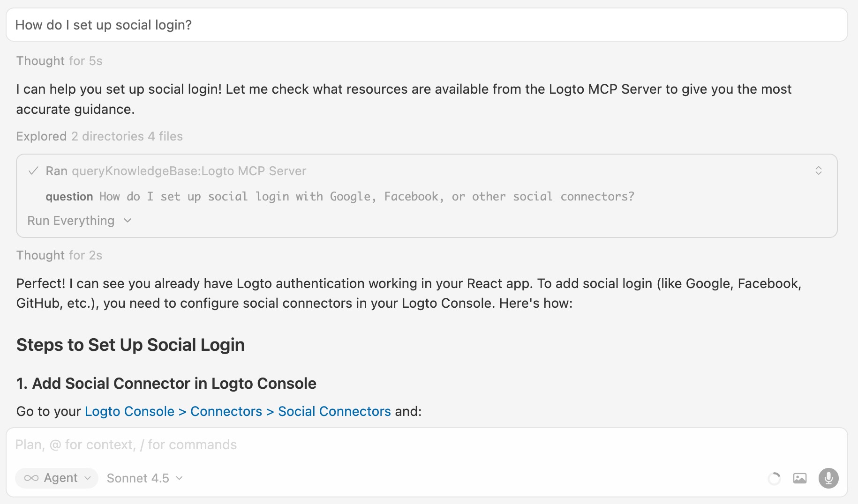The width and height of the screenshot is (858, 504).
Task: Click the chevron next to Sonnet 4.5
Action: click(179, 478)
